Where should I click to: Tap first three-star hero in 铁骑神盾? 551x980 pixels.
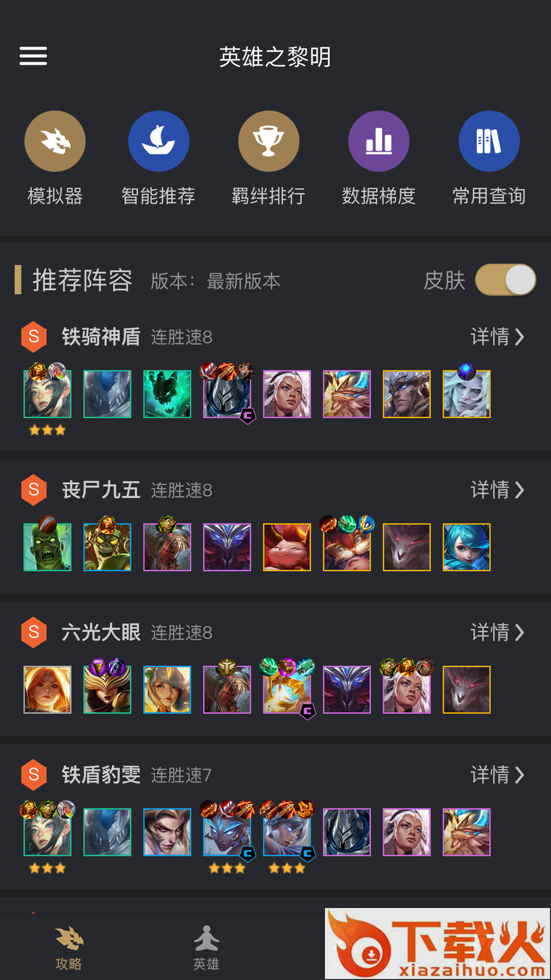tap(47, 394)
